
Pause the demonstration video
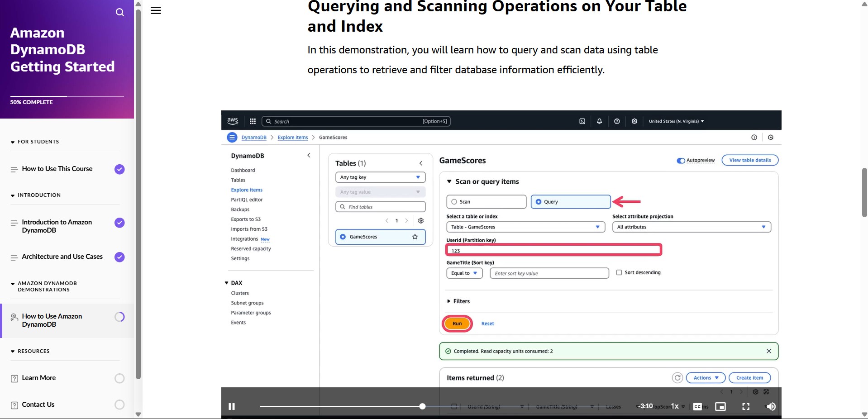coord(232,406)
